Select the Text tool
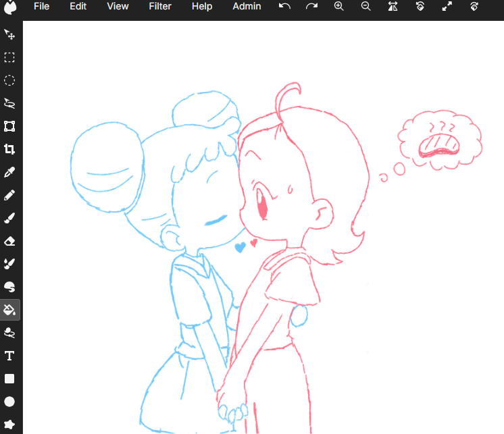The width and height of the screenshot is (504, 434). 9,356
